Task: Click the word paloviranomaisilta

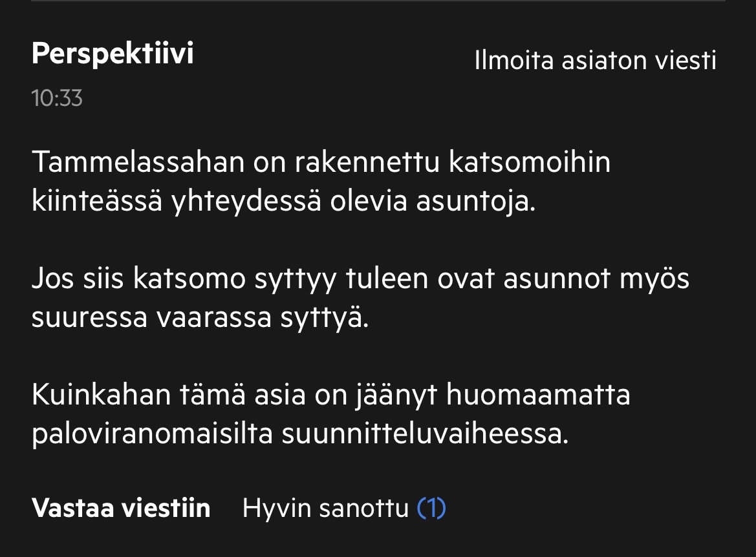Action: pyautogui.click(x=152, y=434)
